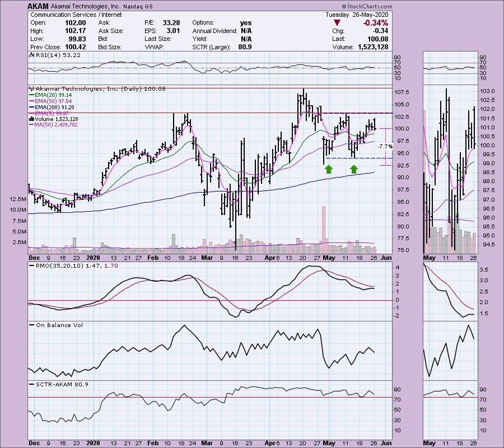504x448 pixels.
Task: Select the High value 102.17
Action: click(x=75, y=31)
